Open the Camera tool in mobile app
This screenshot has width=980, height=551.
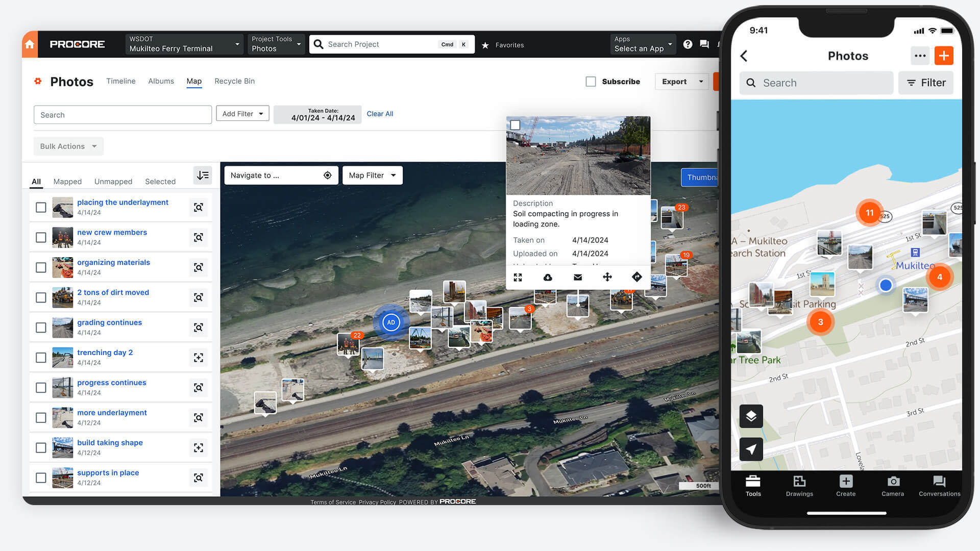pyautogui.click(x=893, y=484)
